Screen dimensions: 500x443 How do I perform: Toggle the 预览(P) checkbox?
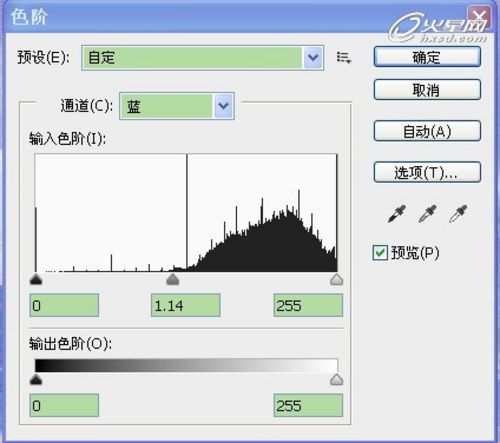tap(380, 253)
